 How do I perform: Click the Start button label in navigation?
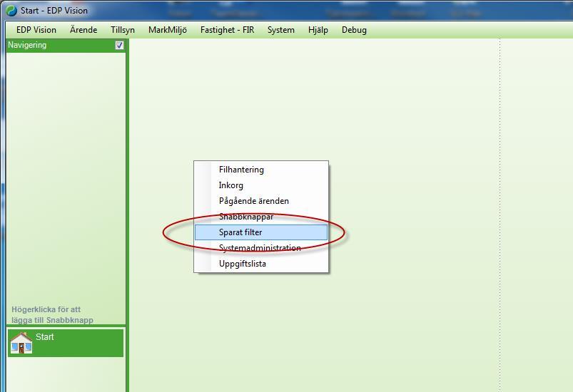tap(44, 337)
